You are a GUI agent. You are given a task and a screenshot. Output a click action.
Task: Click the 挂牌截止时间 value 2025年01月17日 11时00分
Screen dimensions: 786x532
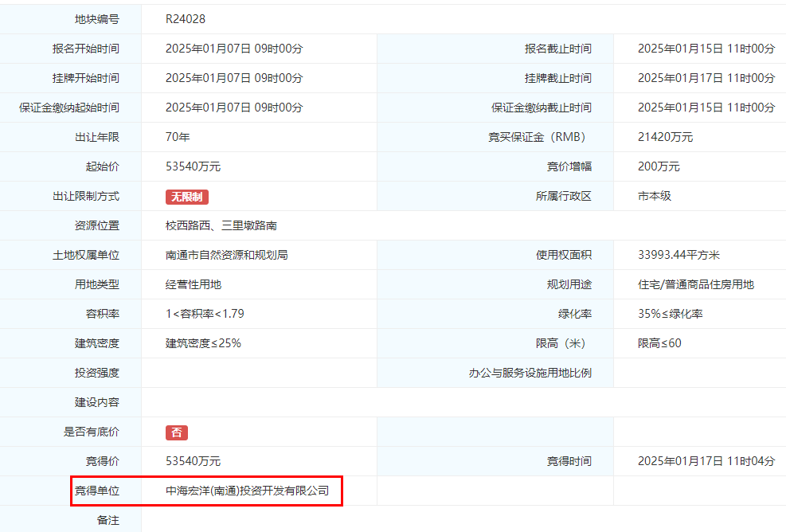click(706, 78)
